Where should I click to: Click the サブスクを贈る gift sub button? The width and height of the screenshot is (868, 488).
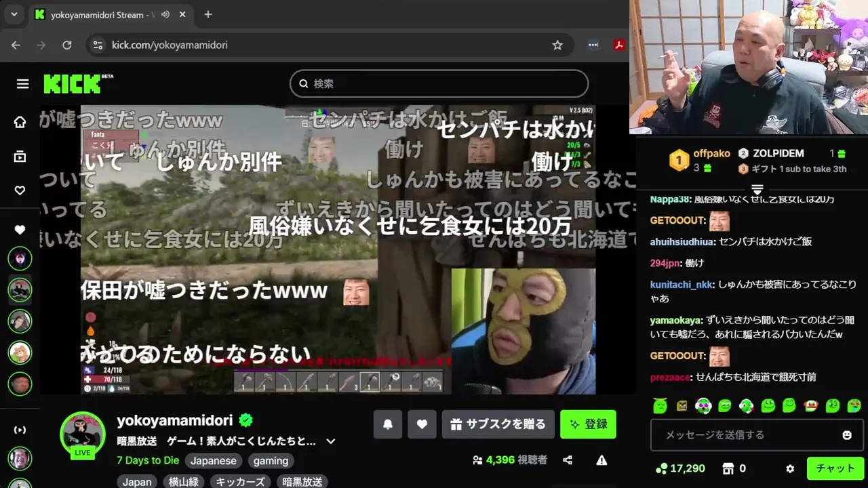click(x=498, y=424)
